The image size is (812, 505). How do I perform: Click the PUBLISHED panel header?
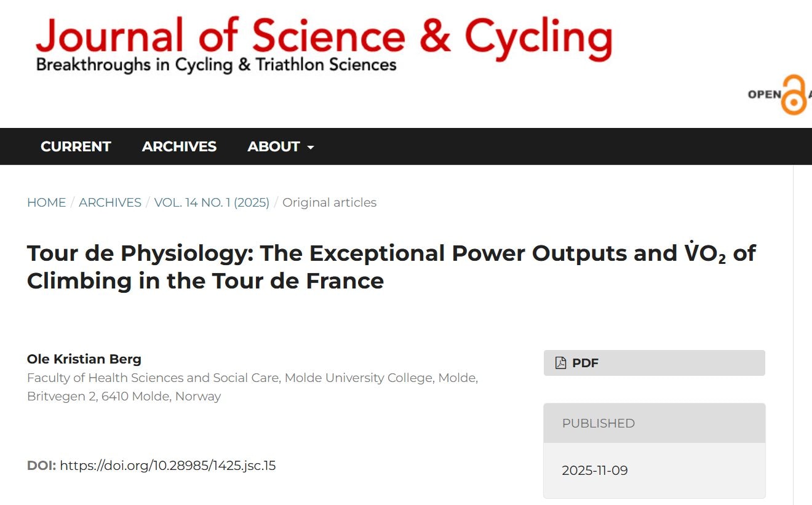(654, 423)
